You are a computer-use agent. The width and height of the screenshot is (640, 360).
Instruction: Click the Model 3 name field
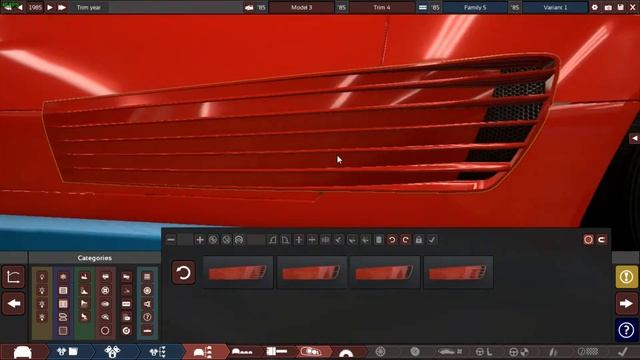[302, 7]
